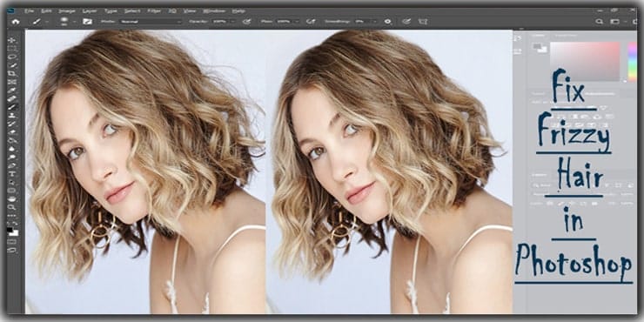Select the Brush tool in the left toolbar
Image resolution: width=644 pixels, height=322 pixels.
click(x=11, y=106)
